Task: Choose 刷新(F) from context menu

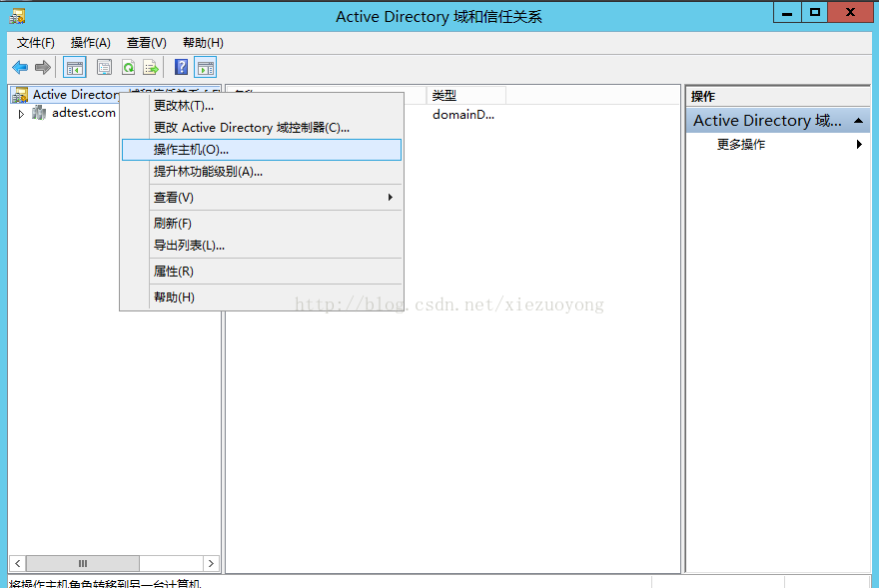Action: coord(262,223)
